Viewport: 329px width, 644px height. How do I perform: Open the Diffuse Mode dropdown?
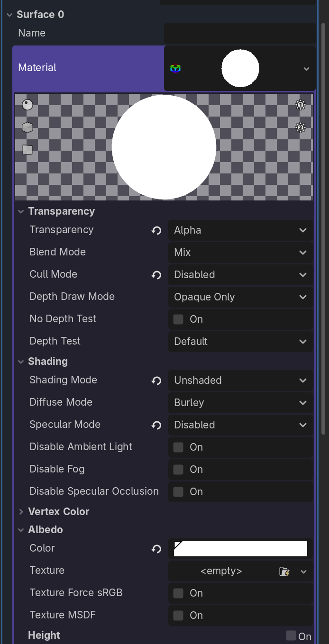click(240, 403)
